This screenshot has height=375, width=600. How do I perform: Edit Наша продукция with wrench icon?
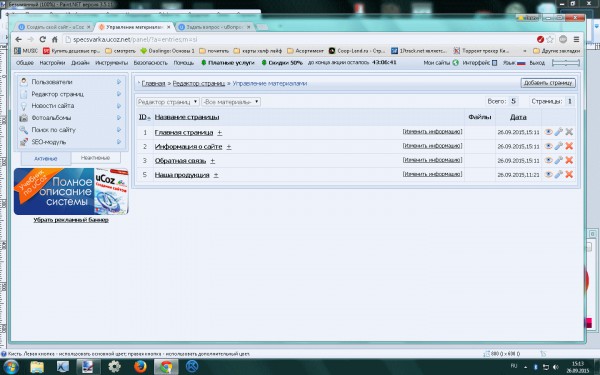559,174
